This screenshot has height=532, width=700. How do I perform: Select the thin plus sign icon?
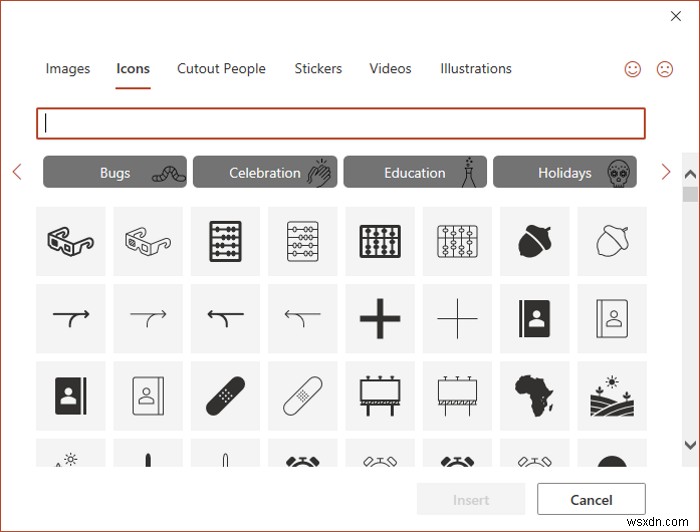click(457, 319)
